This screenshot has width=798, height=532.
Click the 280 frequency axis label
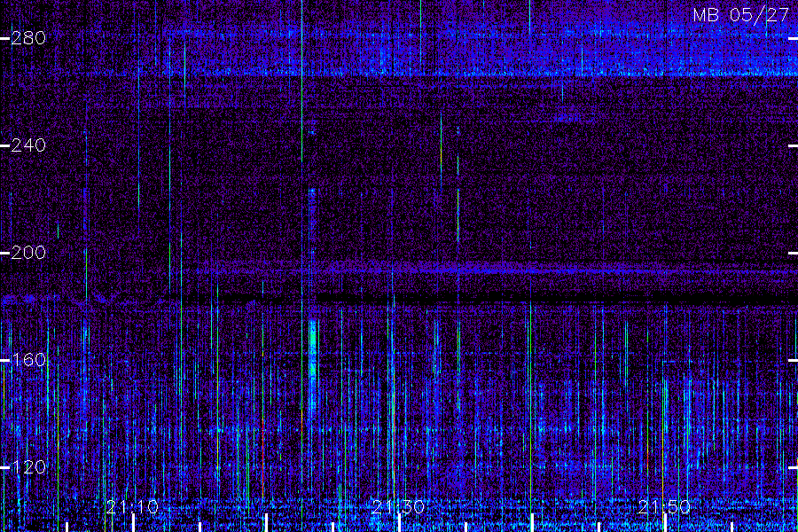click(x=28, y=38)
